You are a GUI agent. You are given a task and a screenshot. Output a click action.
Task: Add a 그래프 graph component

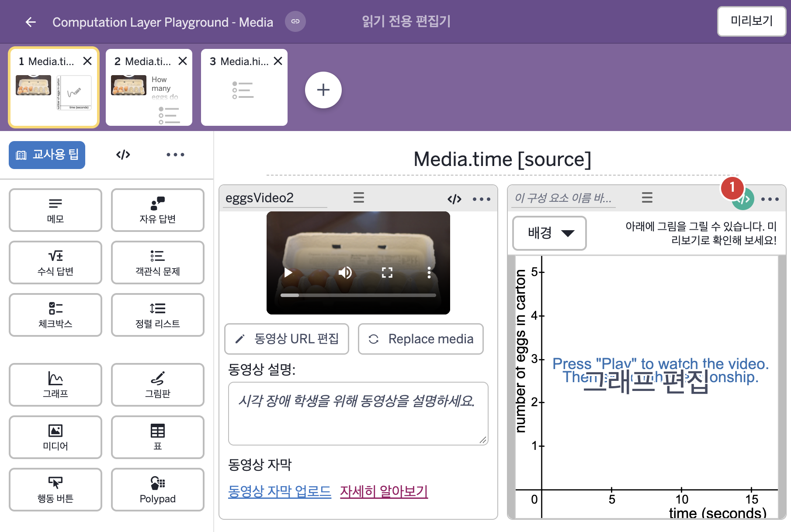click(56, 385)
